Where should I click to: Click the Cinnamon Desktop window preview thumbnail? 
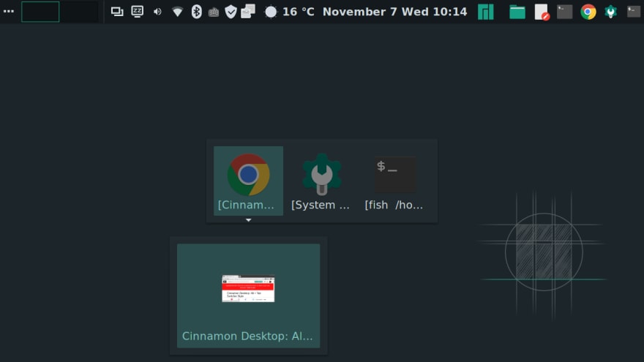pyautogui.click(x=248, y=289)
